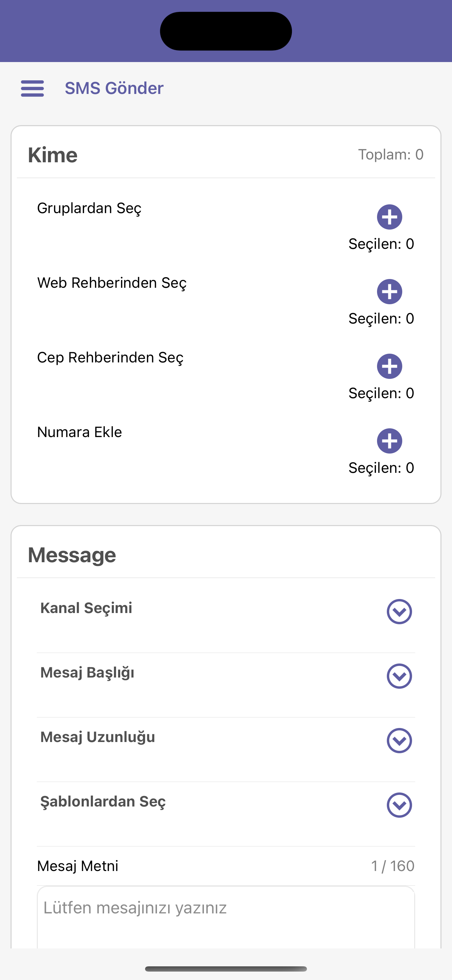Tap the plus icon for Numara Ekle
The width and height of the screenshot is (452, 980).
pyautogui.click(x=389, y=441)
